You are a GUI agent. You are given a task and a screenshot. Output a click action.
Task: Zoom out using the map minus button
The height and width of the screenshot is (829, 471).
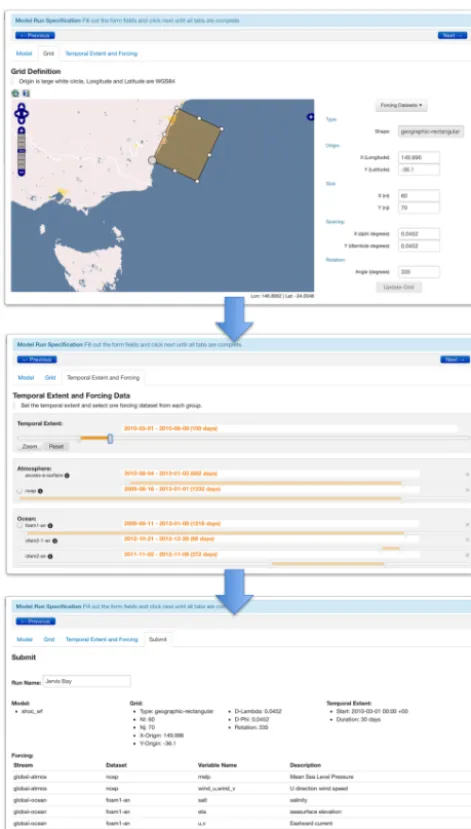click(21, 172)
